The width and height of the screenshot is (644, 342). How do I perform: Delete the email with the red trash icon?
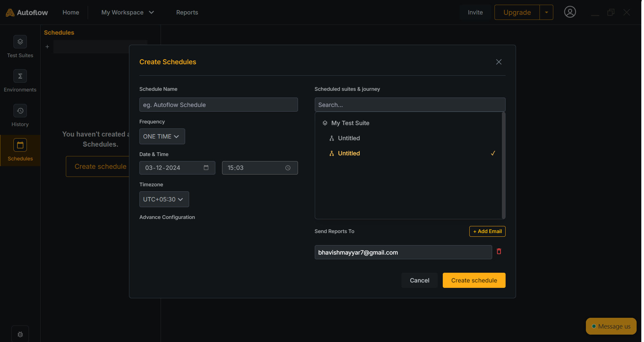(499, 252)
